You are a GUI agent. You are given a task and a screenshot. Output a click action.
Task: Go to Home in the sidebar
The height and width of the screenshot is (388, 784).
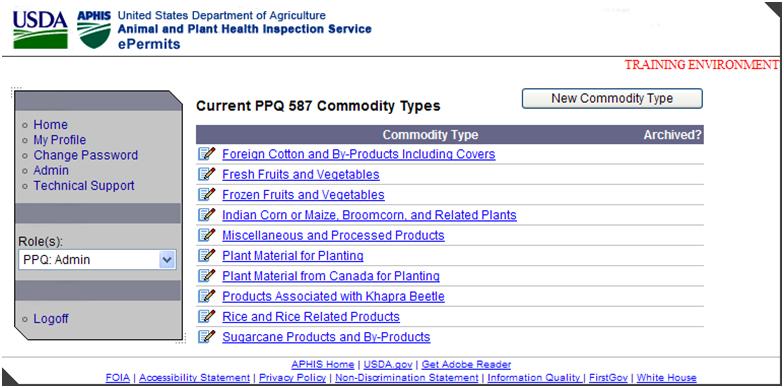(50, 124)
